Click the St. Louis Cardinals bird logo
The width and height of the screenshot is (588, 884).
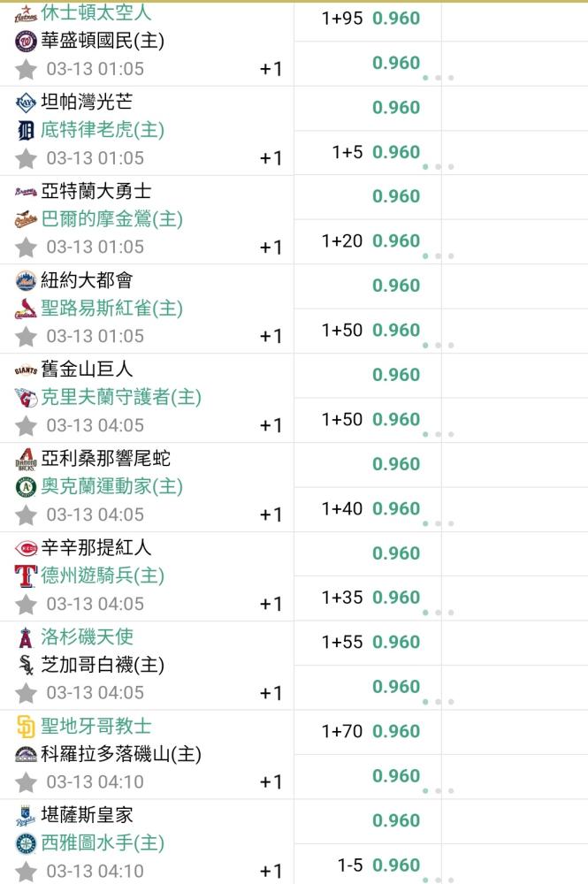[26, 309]
